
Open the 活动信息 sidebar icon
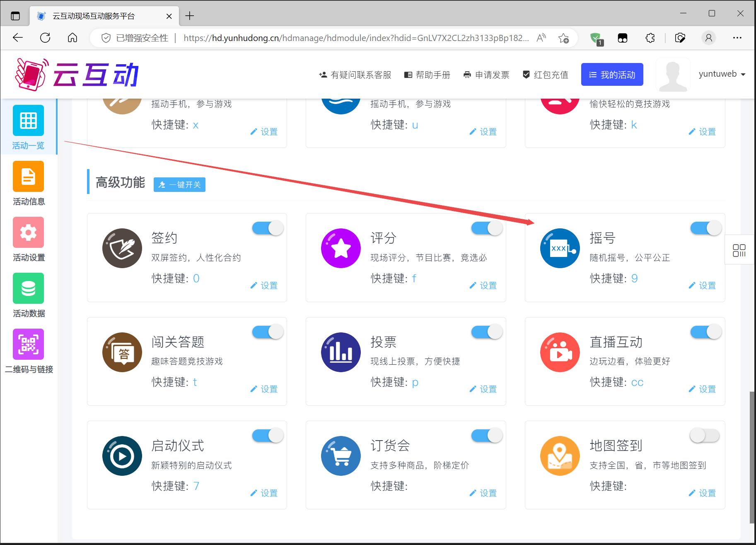[x=28, y=176]
